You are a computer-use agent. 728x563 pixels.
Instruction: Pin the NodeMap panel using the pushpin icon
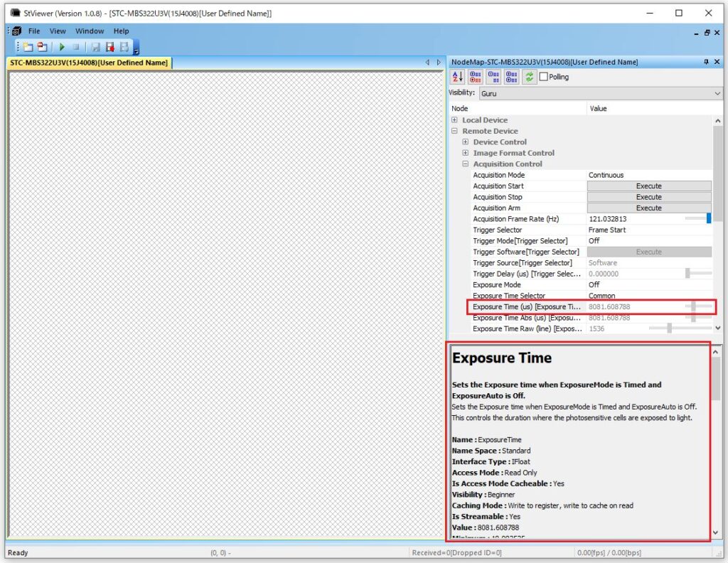pyautogui.click(x=706, y=62)
